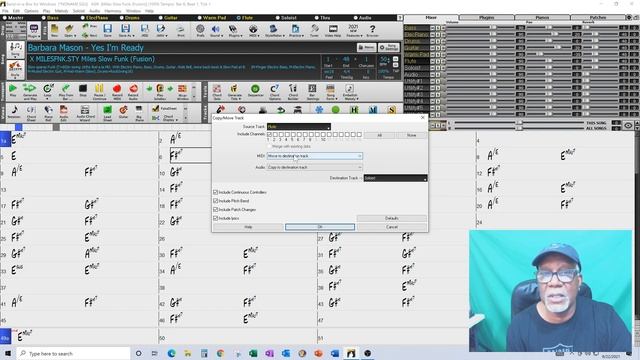Image resolution: width=640 pixels, height=360 pixels.
Task: Toggle Include Patch Changes checkbox
Action: pos(216,209)
